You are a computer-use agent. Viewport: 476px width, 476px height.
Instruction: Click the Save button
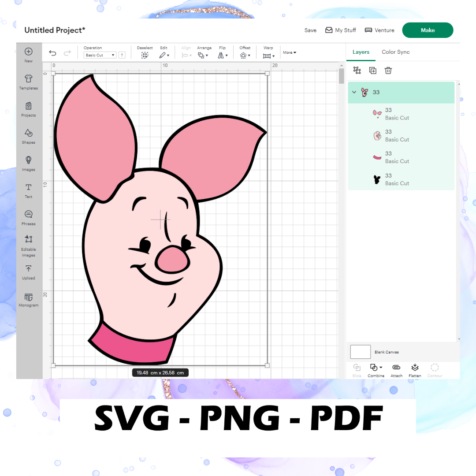pyautogui.click(x=310, y=30)
